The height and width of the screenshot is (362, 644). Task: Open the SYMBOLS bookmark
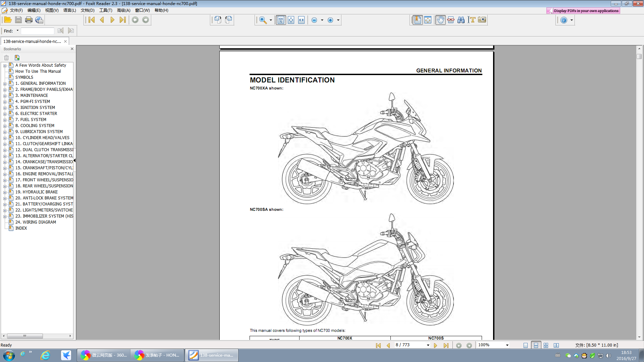(x=24, y=77)
